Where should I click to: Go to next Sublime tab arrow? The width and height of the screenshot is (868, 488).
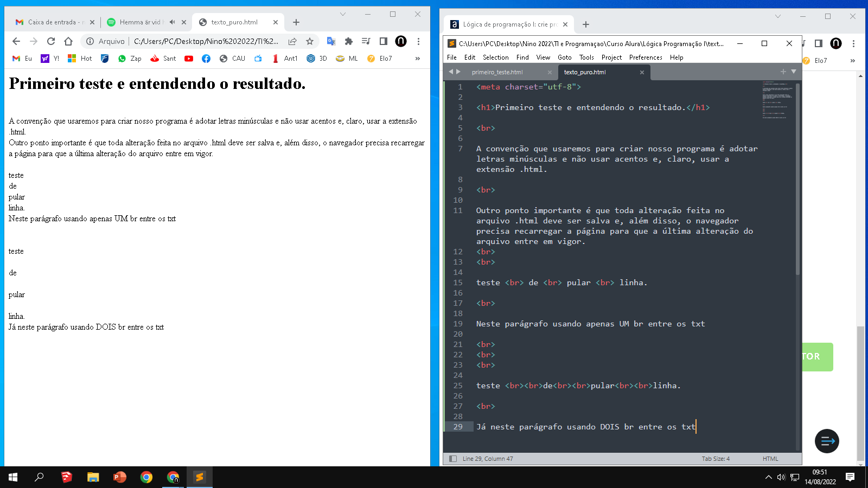458,72
